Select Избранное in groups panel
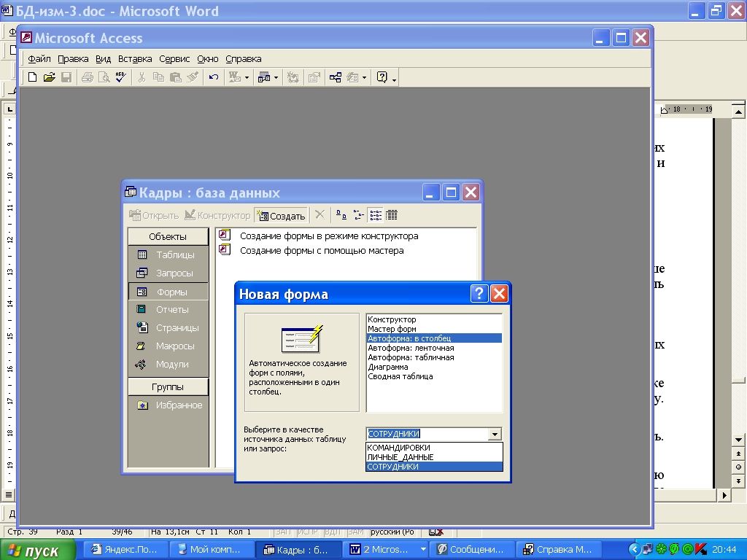The height and width of the screenshot is (560, 747). (x=169, y=405)
